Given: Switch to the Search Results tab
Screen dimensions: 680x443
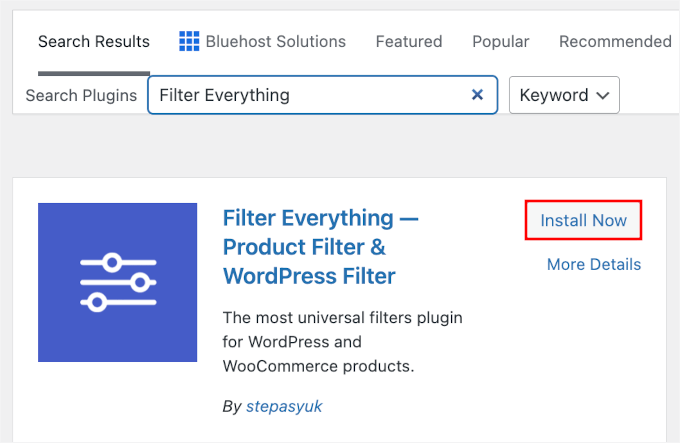Looking at the screenshot, I should pos(94,42).
